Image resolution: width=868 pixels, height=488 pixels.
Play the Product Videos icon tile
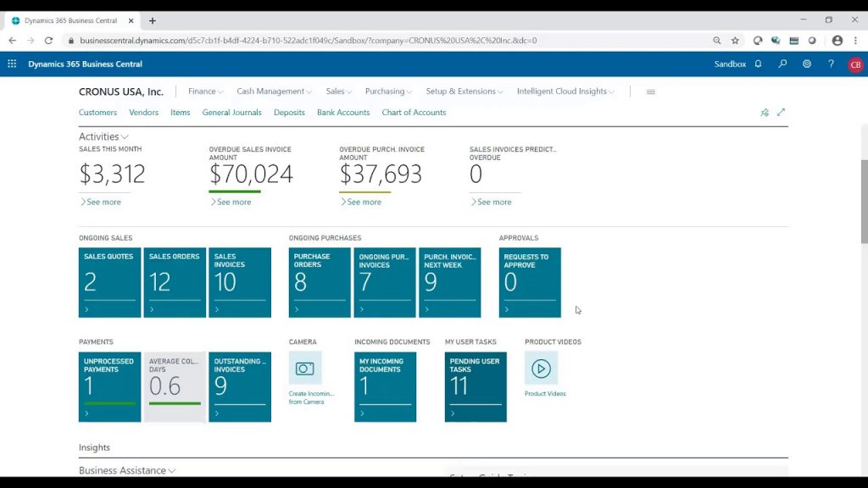[541, 369]
